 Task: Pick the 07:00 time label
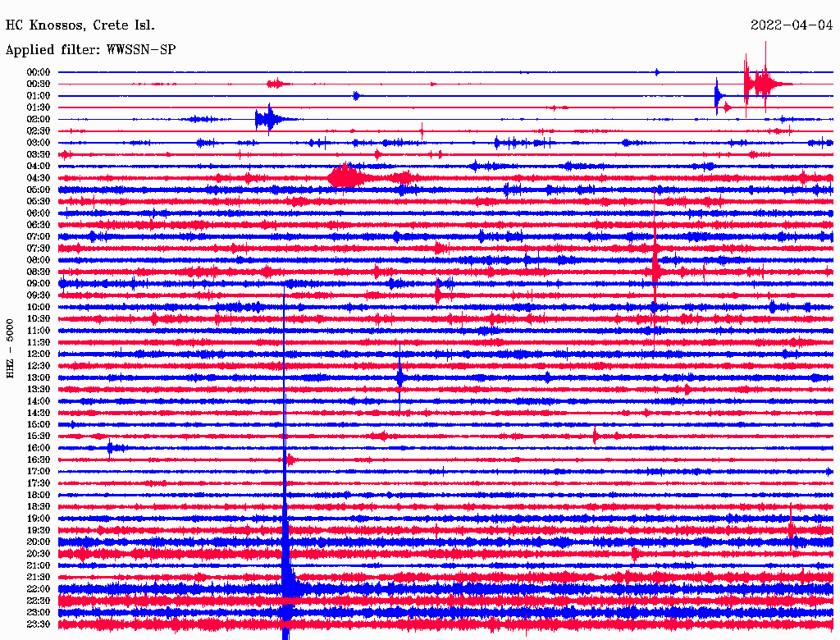tap(39, 236)
